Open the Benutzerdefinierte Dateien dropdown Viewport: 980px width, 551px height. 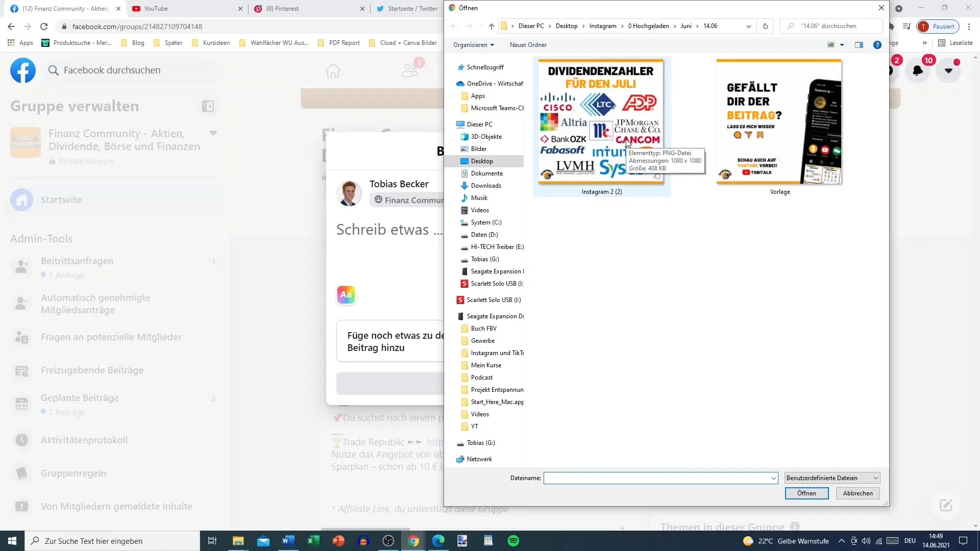[x=832, y=478]
